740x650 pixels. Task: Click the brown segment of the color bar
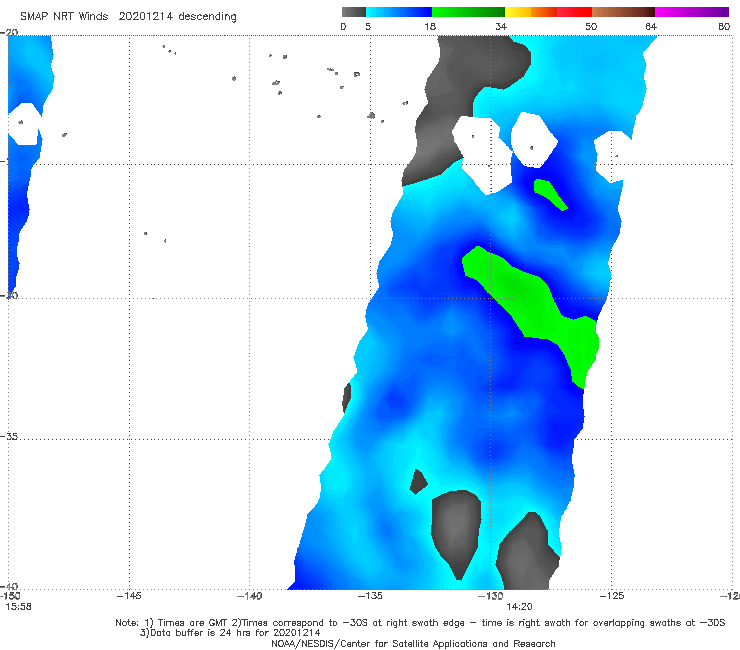pos(623,12)
